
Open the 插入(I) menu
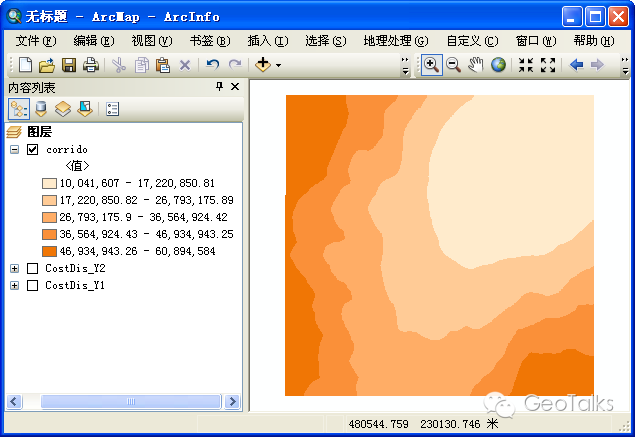pos(268,41)
